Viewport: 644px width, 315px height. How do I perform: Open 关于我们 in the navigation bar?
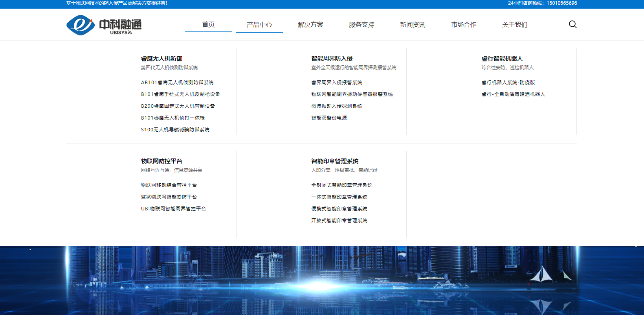(x=515, y=24)
